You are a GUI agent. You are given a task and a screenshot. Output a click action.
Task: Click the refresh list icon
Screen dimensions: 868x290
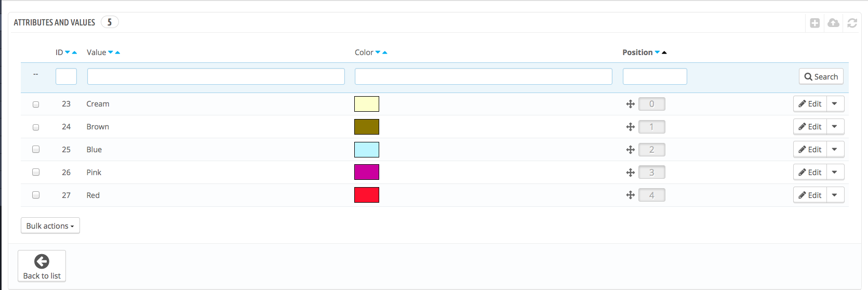tap(852, 23)
